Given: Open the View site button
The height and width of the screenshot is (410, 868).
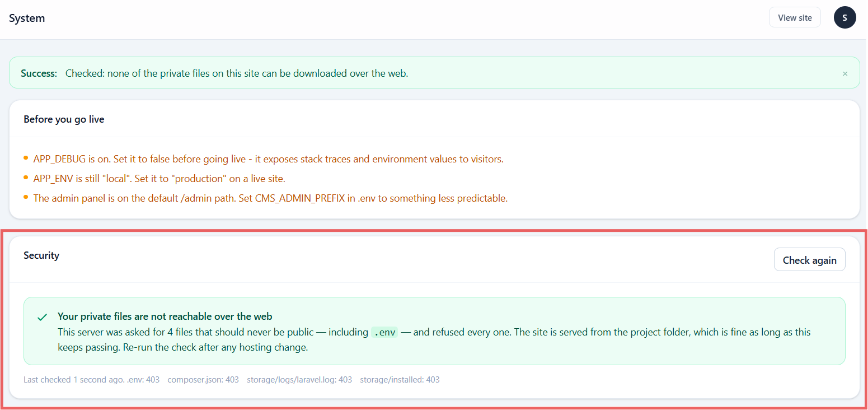Looking at the screenshot, I should point(795,17).
